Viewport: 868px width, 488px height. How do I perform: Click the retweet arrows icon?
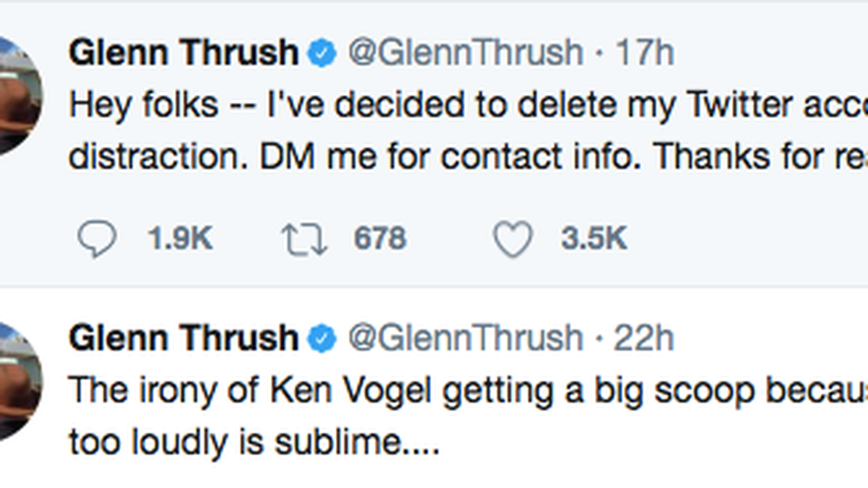[304, 239]
